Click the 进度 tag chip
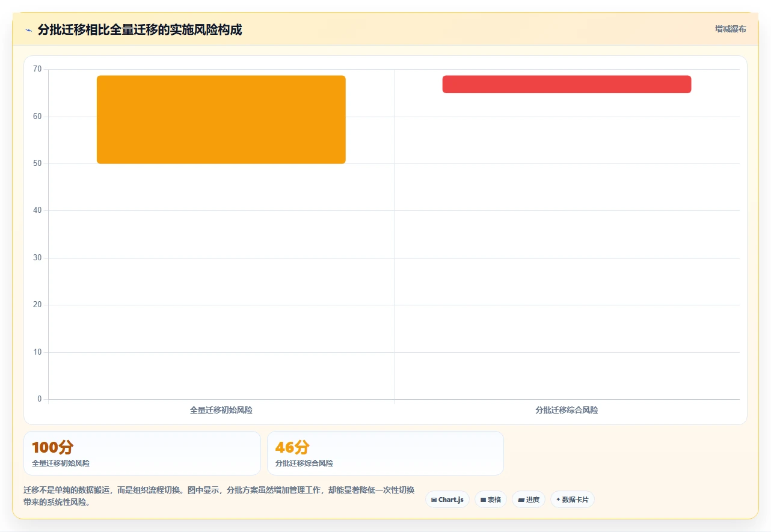This screenshot has height=532, width=771. click(529, 500)
